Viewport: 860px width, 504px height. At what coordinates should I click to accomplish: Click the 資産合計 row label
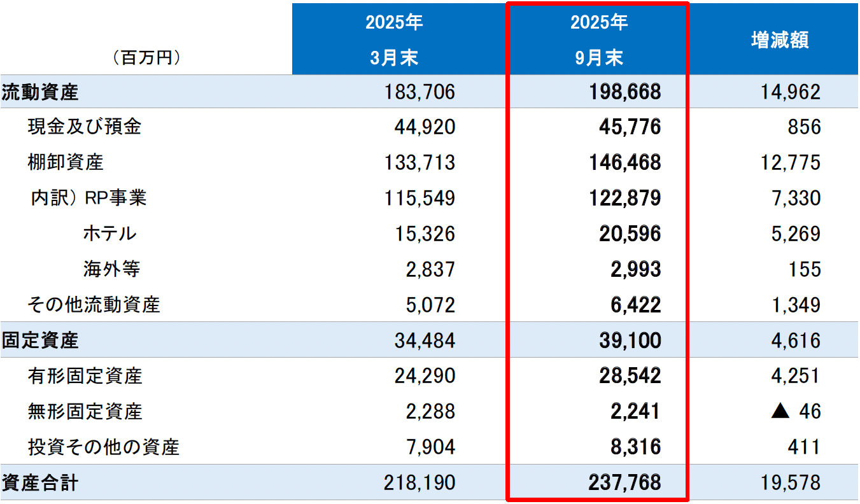tap(40, 483)
